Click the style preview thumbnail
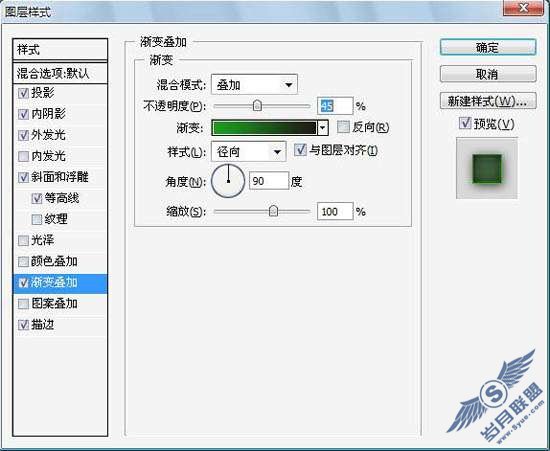The width and height of the screenshot is (550, 451). 487,168
